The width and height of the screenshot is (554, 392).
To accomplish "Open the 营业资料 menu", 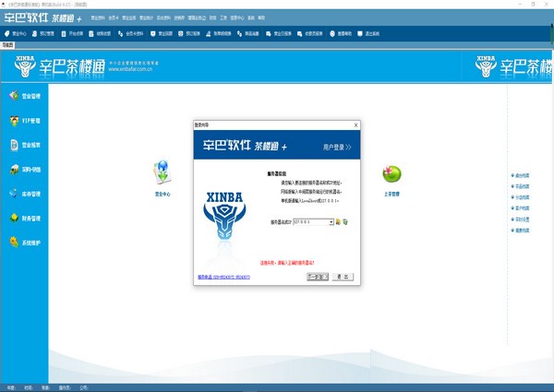I will [x=98, y=18].
